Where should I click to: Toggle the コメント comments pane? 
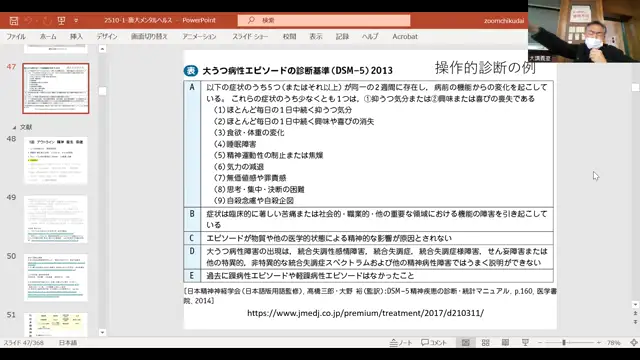pyautogui.click(x=434, y=342)
